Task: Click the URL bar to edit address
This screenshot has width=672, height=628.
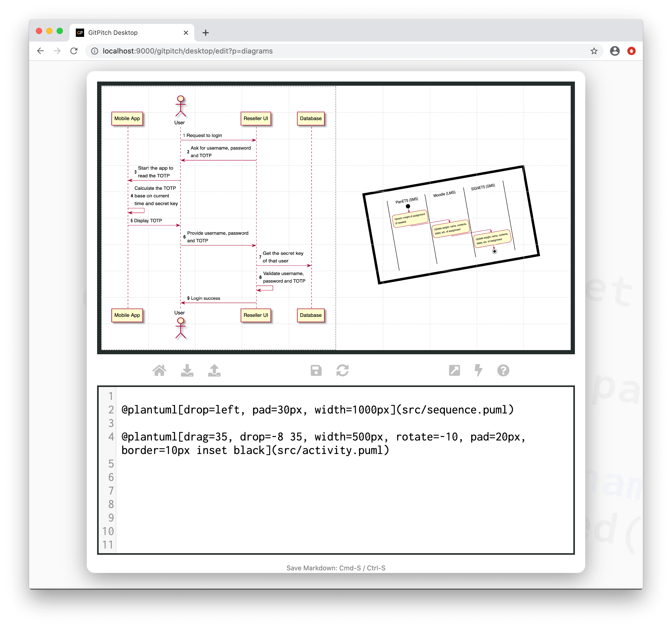Action: (336, 51)
